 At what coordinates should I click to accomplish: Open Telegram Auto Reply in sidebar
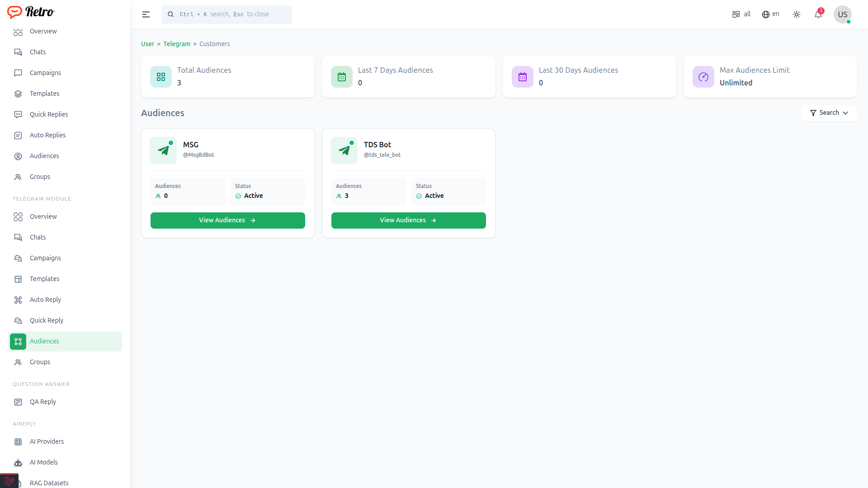(x=45, y=300)
